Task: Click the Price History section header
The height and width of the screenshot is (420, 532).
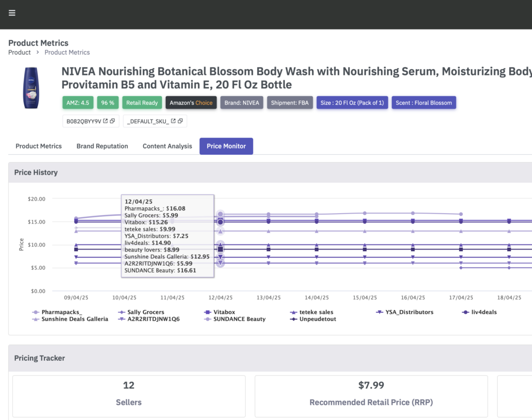Action: pos(270,173)
